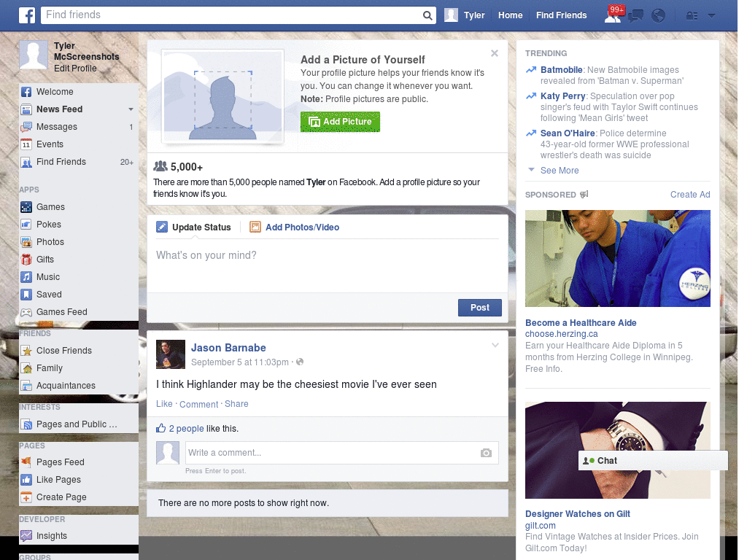
Task: Share Jason Barnabe's post
Action: click(236, 404)
